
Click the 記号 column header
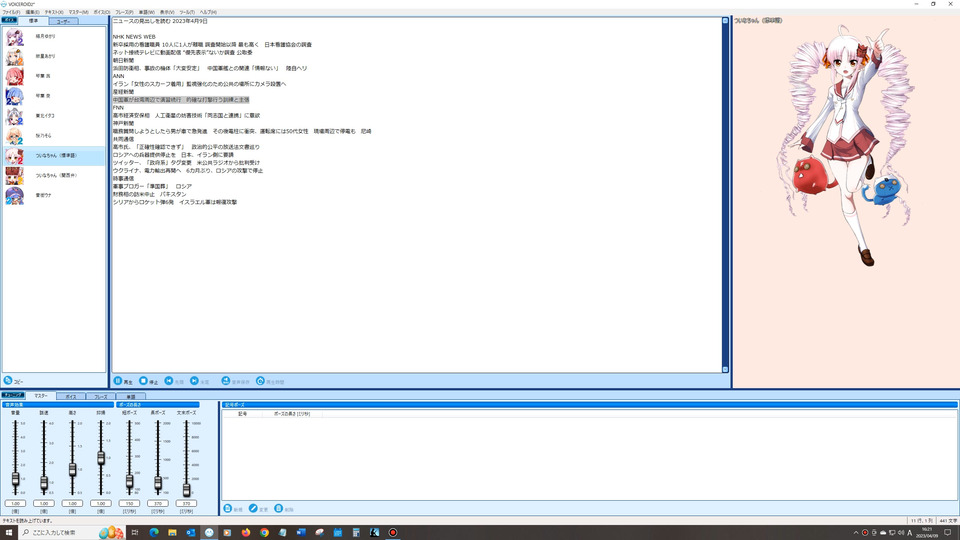click(x=242, y=414)
